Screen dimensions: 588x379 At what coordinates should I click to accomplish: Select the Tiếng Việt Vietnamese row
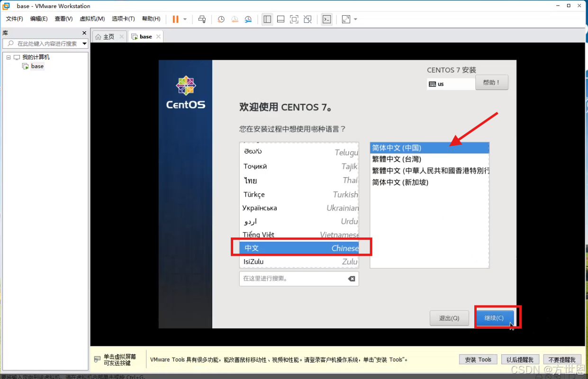[299, 235]
